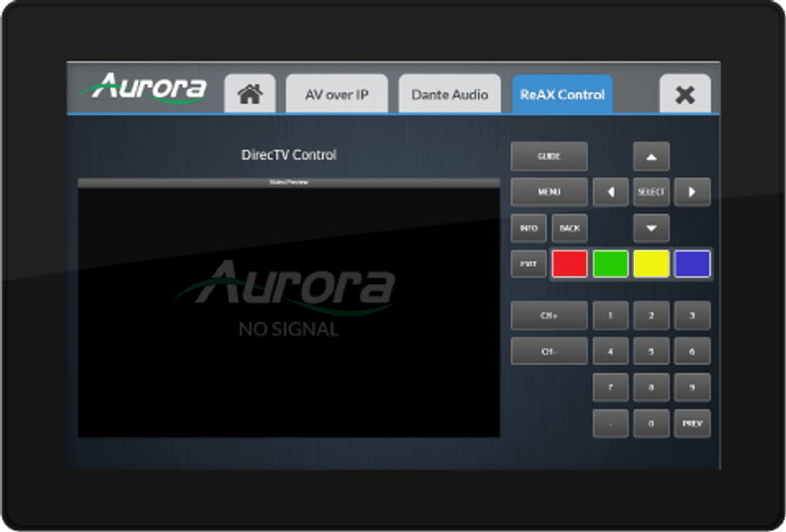Viewport: 786px width, 532px height.
Task: Tap the right arrow navigation button
Action: point(693,192)
